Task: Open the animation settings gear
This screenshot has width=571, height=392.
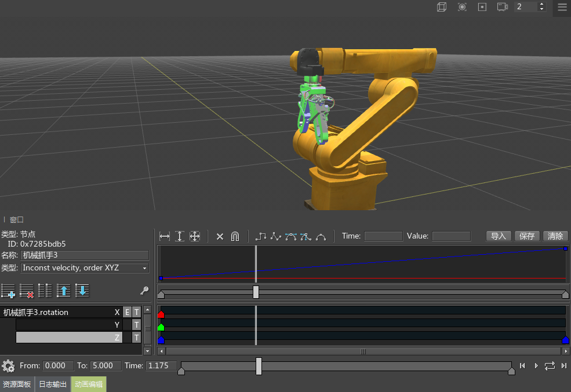Action: point(8,366)
